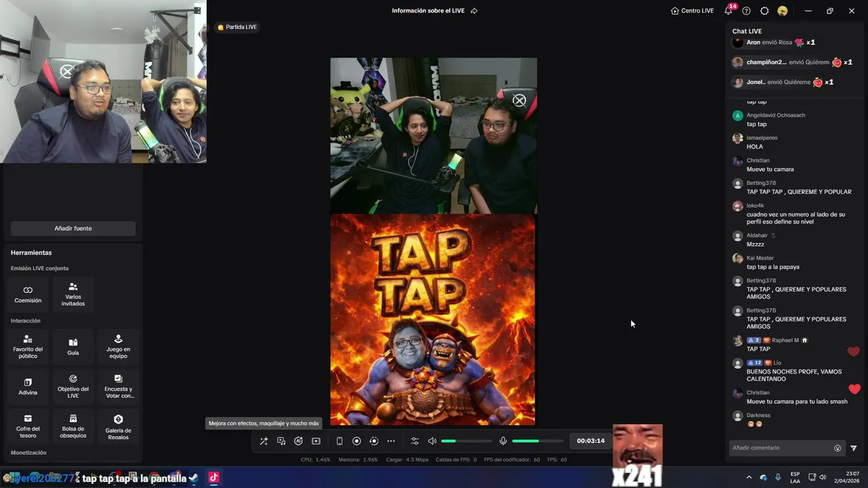Open the AI hexagon tool
868x488 pixels.
point(298,441)
